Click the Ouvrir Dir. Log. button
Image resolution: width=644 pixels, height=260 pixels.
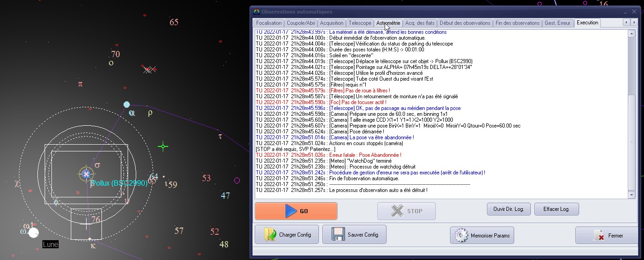(508, 209)
